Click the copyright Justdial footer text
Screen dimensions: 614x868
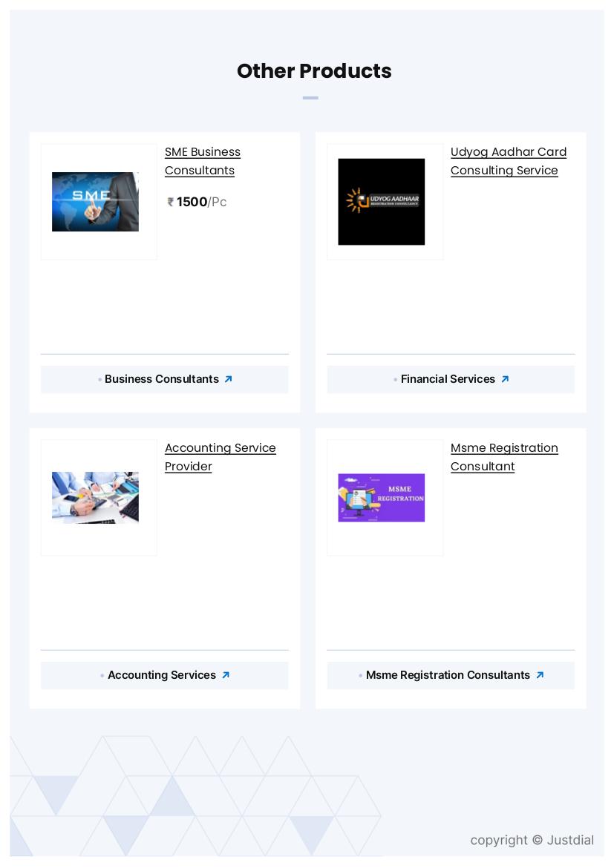coord(532,841)
